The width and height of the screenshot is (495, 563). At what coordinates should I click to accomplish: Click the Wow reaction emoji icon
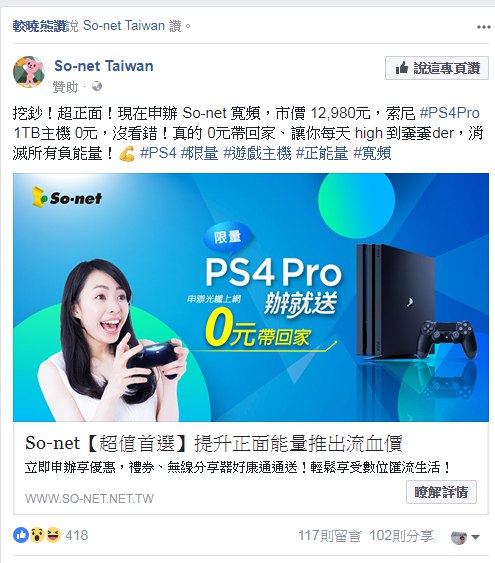click(37, 535)
